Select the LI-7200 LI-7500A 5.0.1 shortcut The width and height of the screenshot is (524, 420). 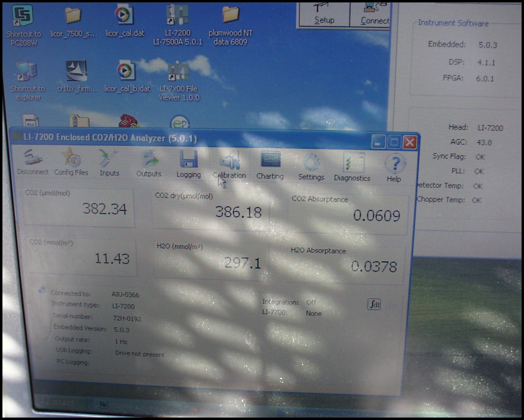click(177, 25)
